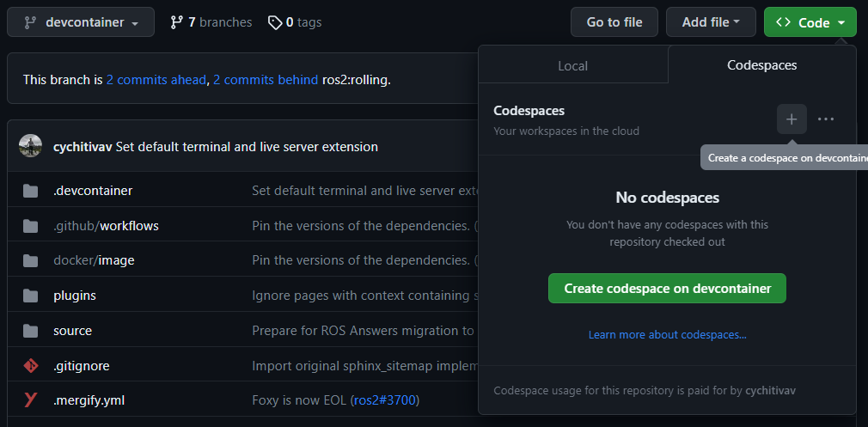Open the source folder
Screen dimensions: 868x427
[72, 331]
